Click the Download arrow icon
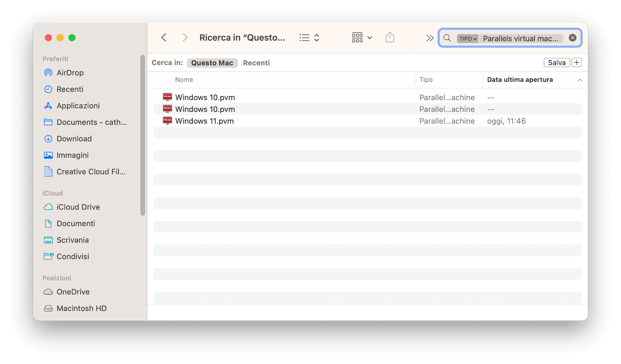621x364 pixels. tap(48, 139)
